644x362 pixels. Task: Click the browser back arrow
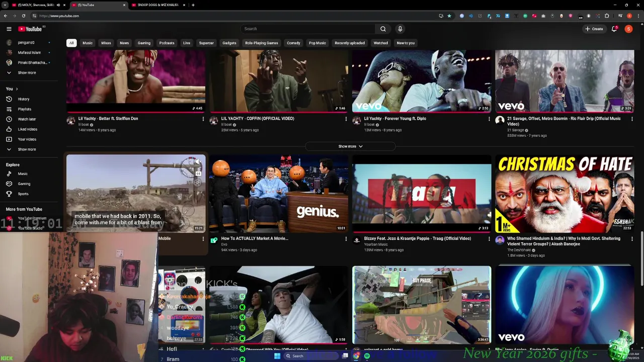[x=6, y=16]
